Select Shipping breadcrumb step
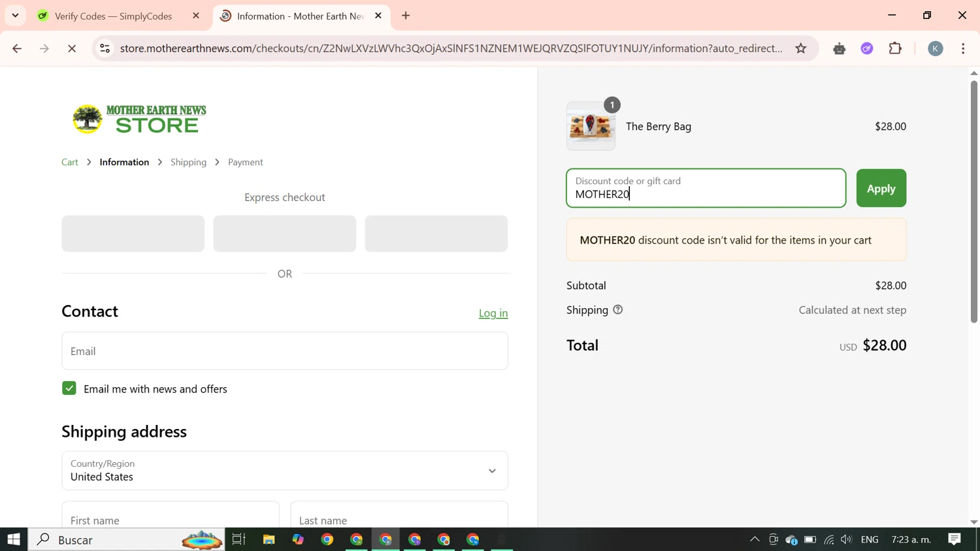980x551 pixels. [x=188, y=162]
